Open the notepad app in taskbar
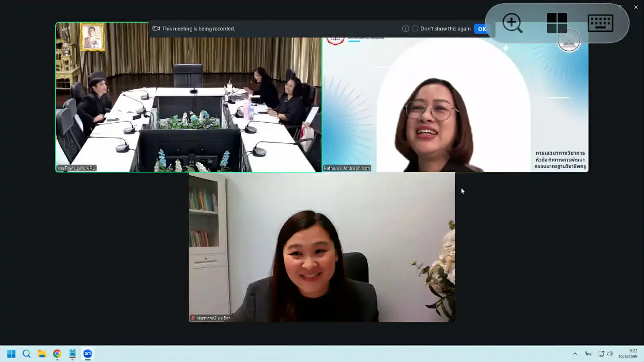This screenshot has width=644, height=362. coord(72,354)
